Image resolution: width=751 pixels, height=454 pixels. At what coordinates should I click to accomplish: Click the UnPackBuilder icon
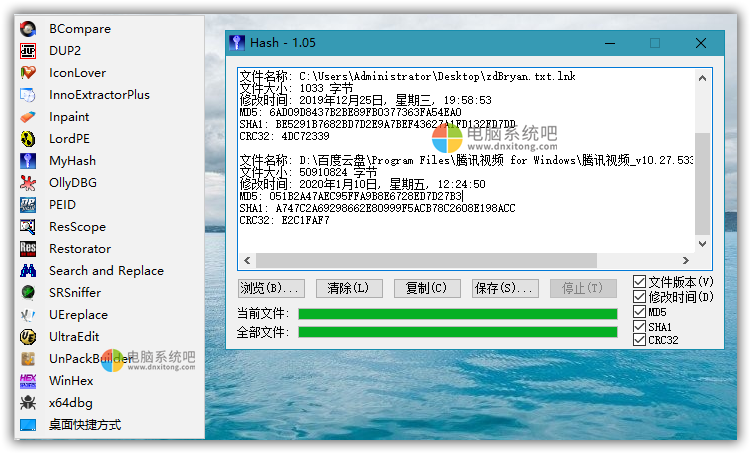(28, 359)
